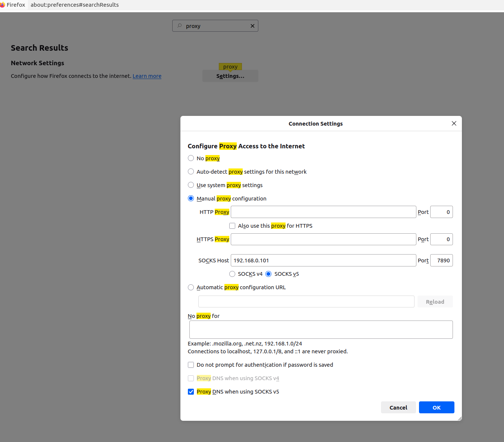The height and width of the screenshot is (442, 504).
Task: Close the Connection Settings dialog
Action: 454,123
